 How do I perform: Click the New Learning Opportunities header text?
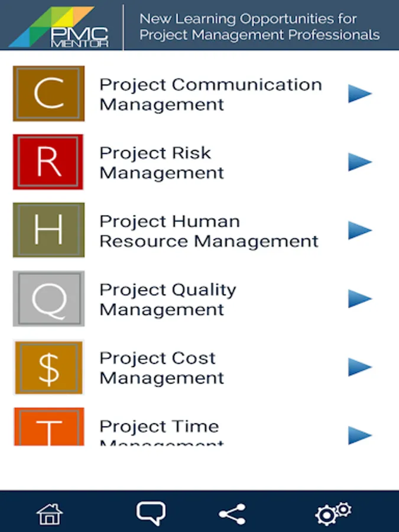coord(259,27)
